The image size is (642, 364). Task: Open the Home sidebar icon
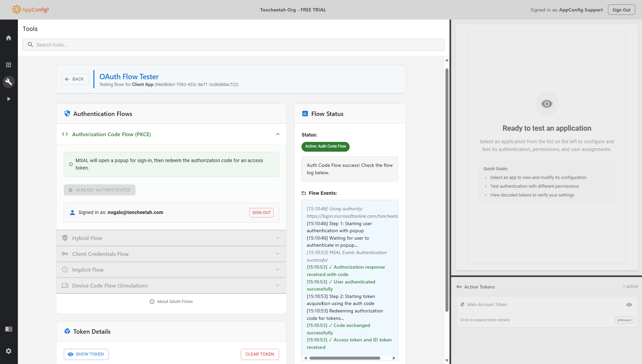[x=9, y=38]
